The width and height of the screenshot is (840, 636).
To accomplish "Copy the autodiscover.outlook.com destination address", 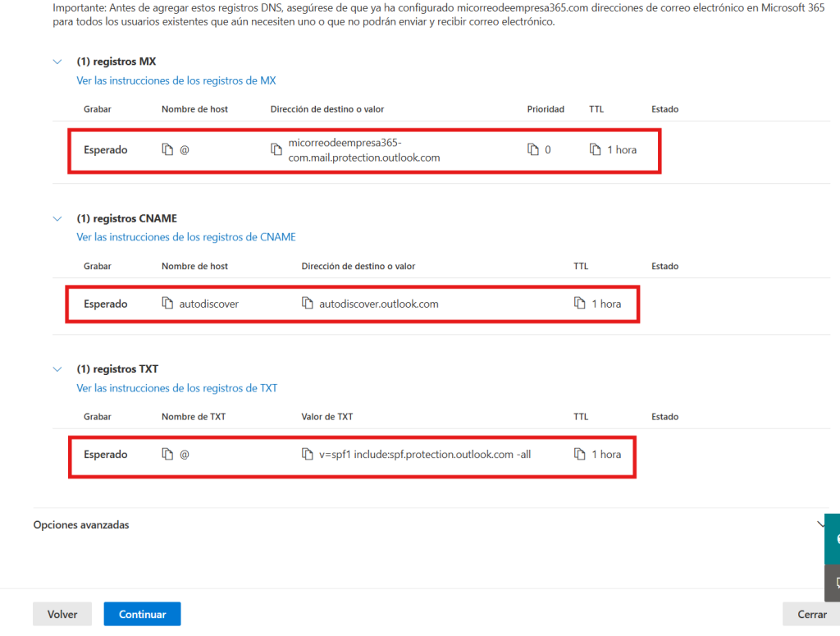I will pyautogui.click(x=308, y=304).
